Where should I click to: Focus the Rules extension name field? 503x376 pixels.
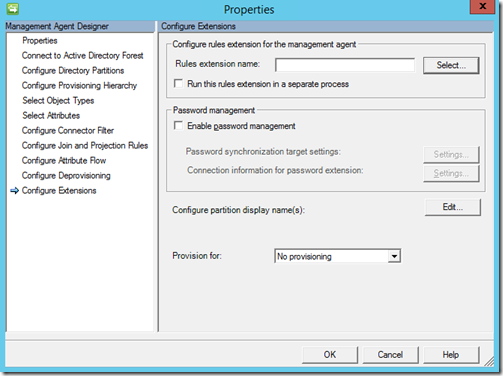(345, 65)
